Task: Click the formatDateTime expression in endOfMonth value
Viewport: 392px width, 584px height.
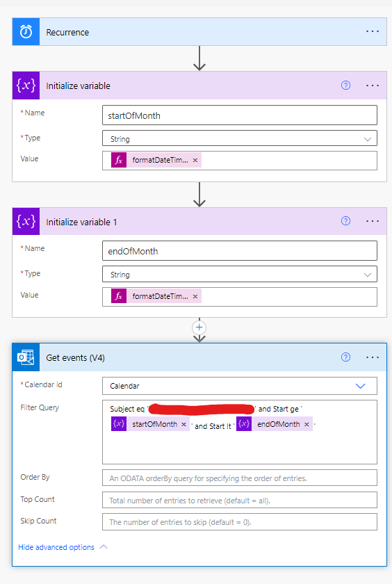Action: pos(160,296)
